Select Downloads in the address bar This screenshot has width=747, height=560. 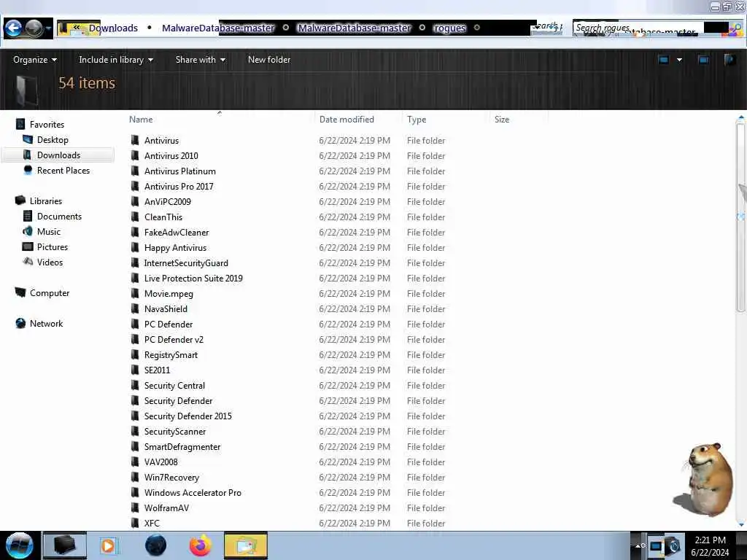point(113,28)
